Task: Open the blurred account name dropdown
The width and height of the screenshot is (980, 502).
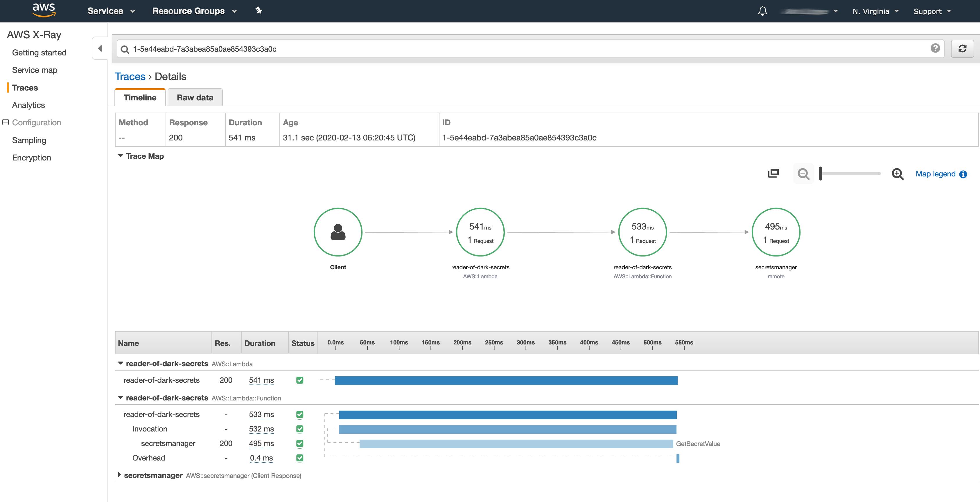Action: [x=808, y=11]
